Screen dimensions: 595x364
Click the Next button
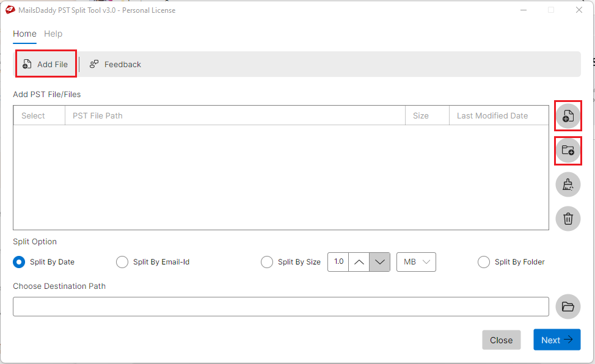click(x=557, y=340)
